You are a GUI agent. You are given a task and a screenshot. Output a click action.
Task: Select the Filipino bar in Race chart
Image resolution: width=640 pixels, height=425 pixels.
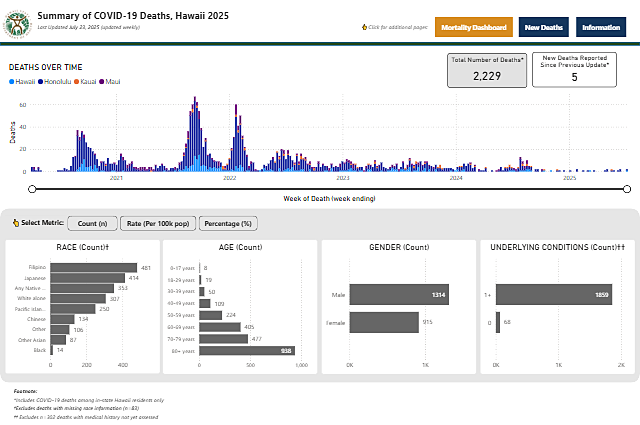pos(94,267)
